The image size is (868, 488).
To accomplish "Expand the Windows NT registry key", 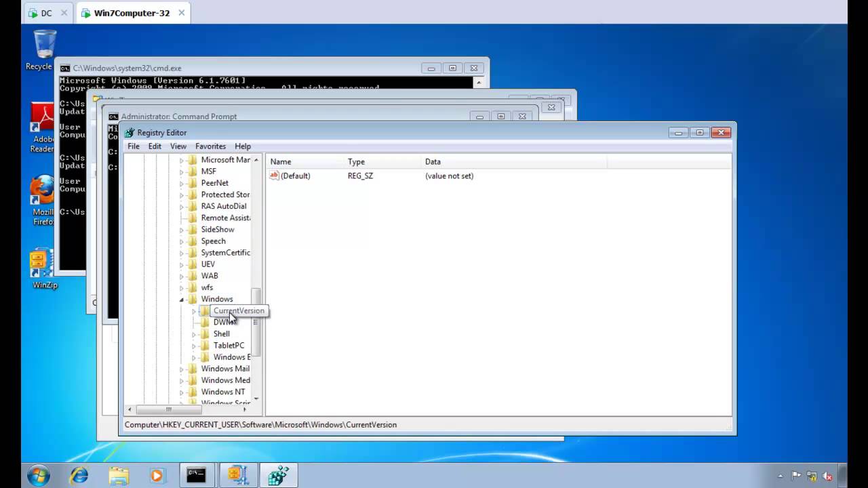I will tap(182, 392).
